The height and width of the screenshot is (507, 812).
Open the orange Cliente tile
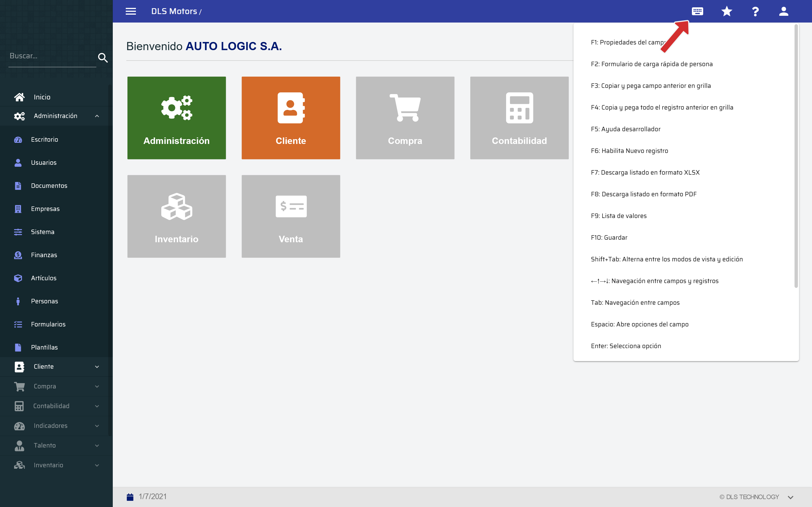pos(291,118)
